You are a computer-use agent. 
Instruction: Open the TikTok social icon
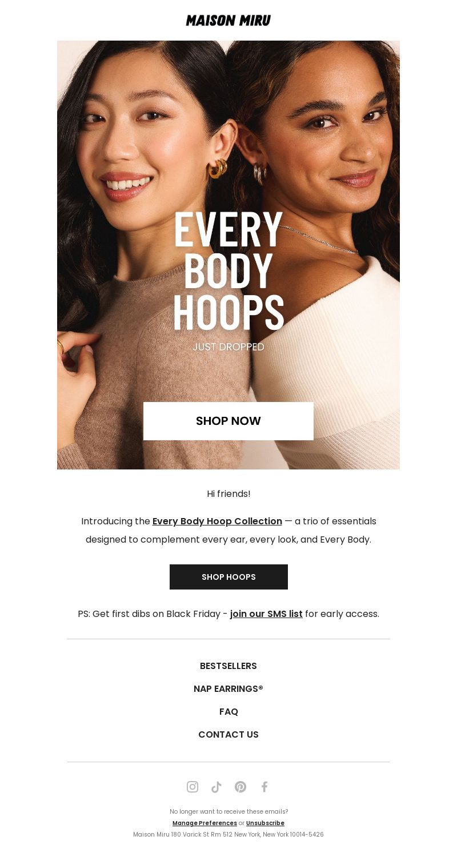(x=216, y=787)
